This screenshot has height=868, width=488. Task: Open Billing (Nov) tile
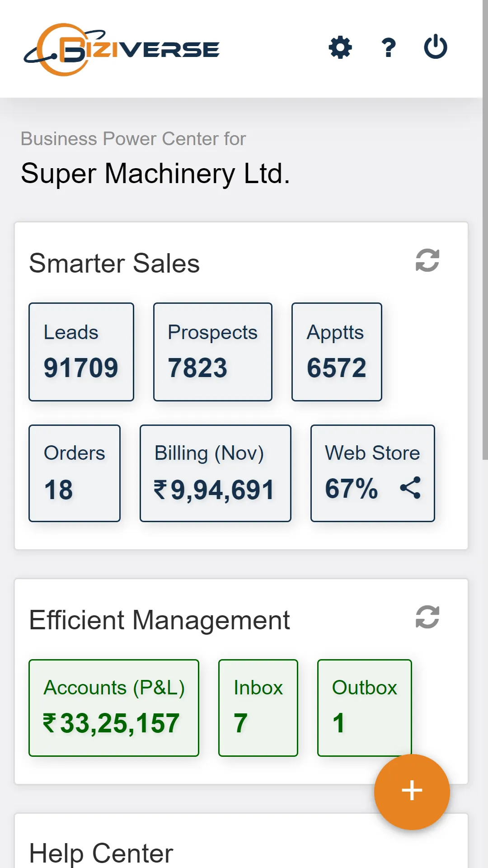pos(215,473)
